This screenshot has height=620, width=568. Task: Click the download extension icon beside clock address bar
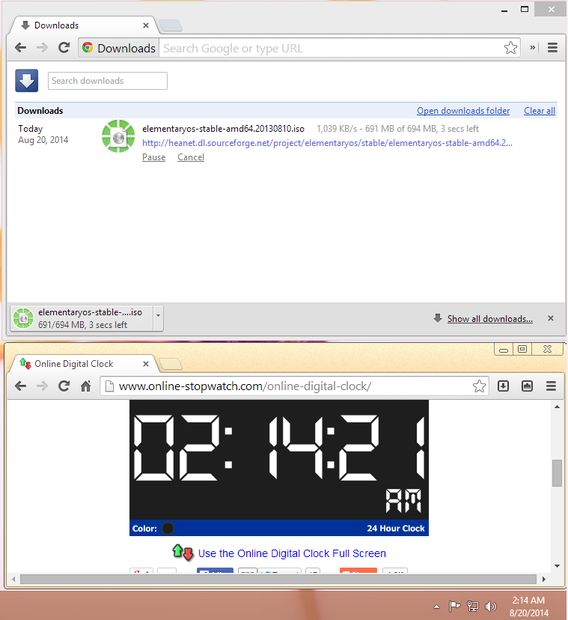coord(503,386)
